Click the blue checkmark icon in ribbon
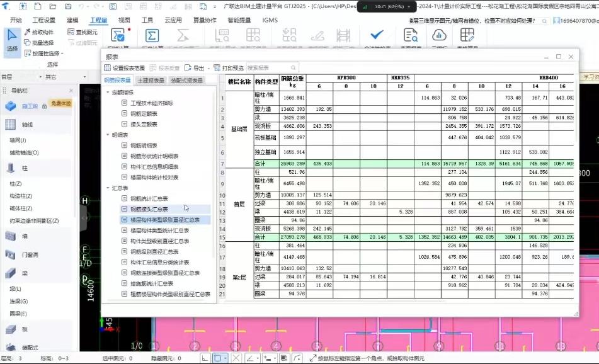 pyautogui.click(x=377, y=35)
